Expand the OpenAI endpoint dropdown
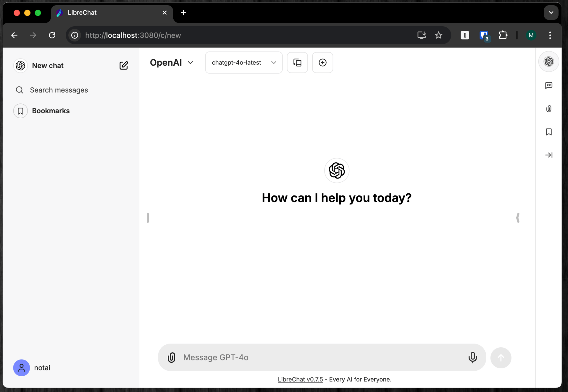 point(172,63)
